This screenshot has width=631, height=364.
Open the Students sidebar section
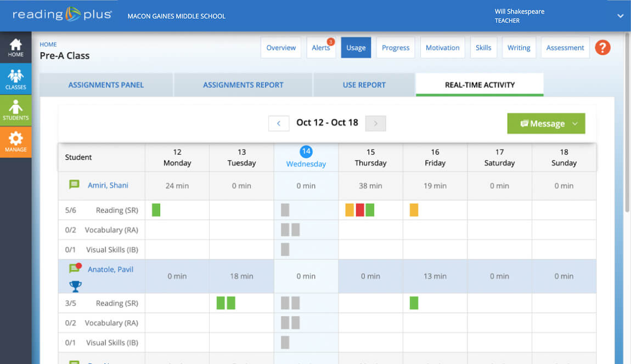[15, 110]
